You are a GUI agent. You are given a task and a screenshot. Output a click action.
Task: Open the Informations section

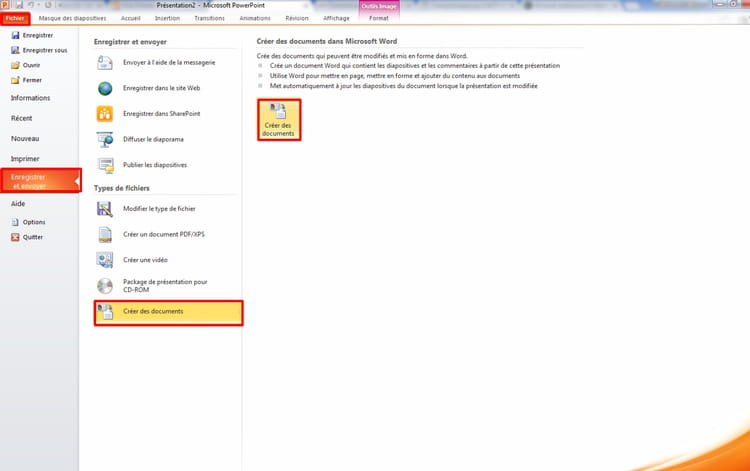tap(30, 98)
